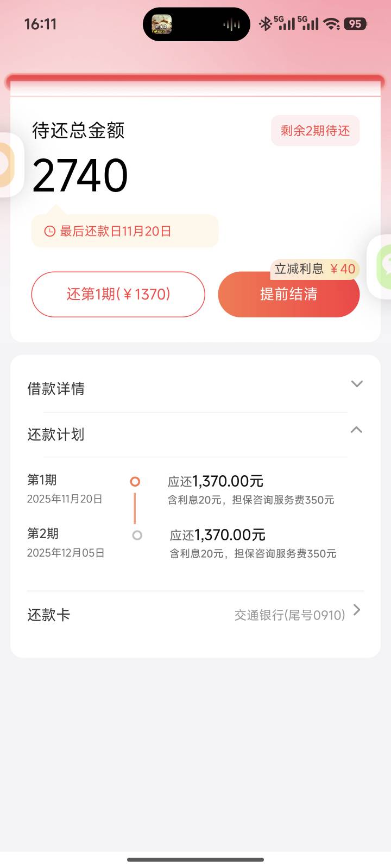Viewport: 391px width, 868px height.
Task: Expand the 借款详情 section chevron
Action: 356,384
